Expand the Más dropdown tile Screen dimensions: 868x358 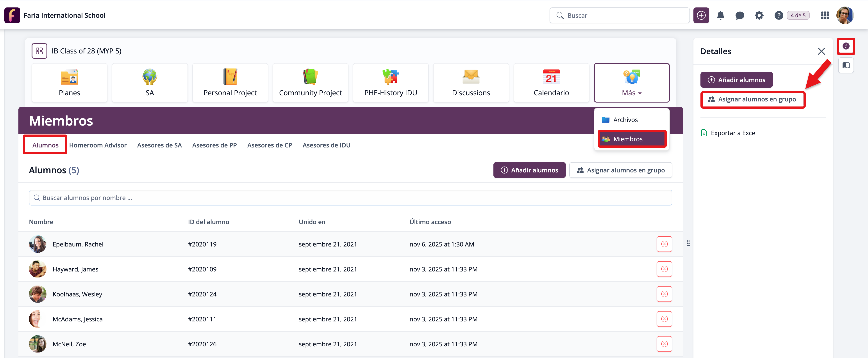[631, 83]
